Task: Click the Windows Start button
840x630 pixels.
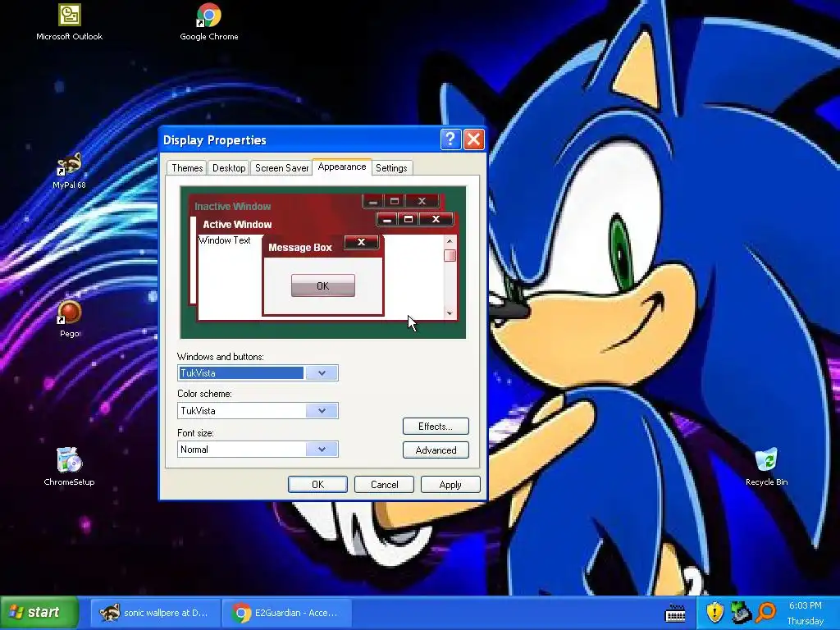Action: [39, 612]
